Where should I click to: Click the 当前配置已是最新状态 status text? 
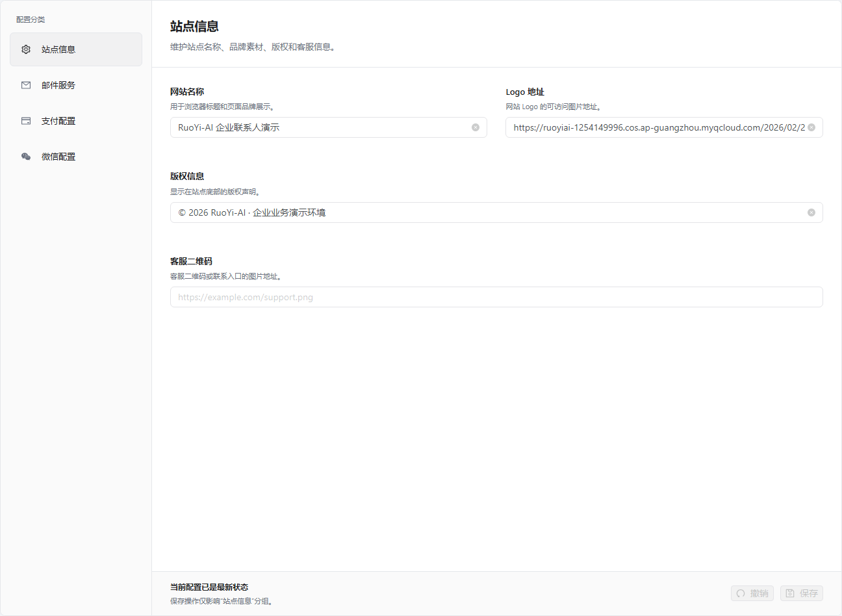[209, 587]
